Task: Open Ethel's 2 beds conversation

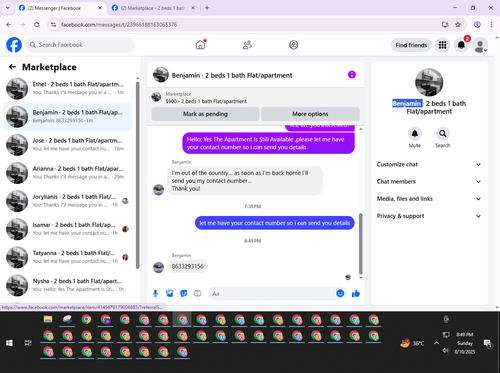Action: [x=67, y=88]
